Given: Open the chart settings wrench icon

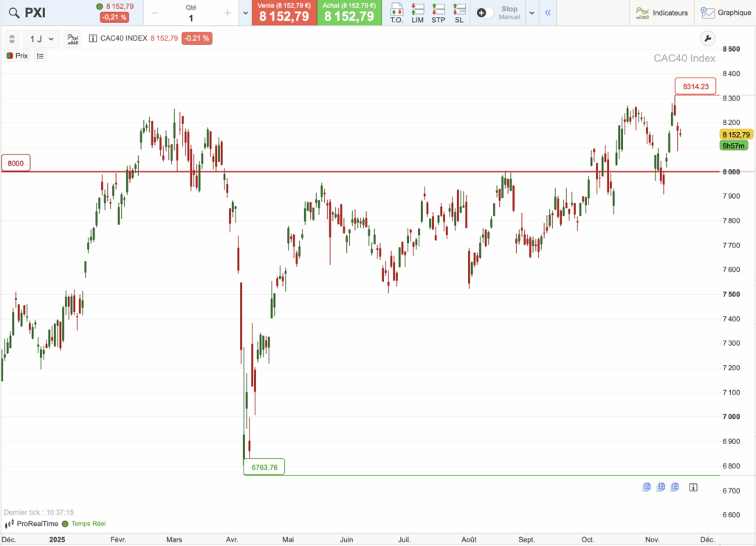Looking at the screenshot, I should click(707, 38).
